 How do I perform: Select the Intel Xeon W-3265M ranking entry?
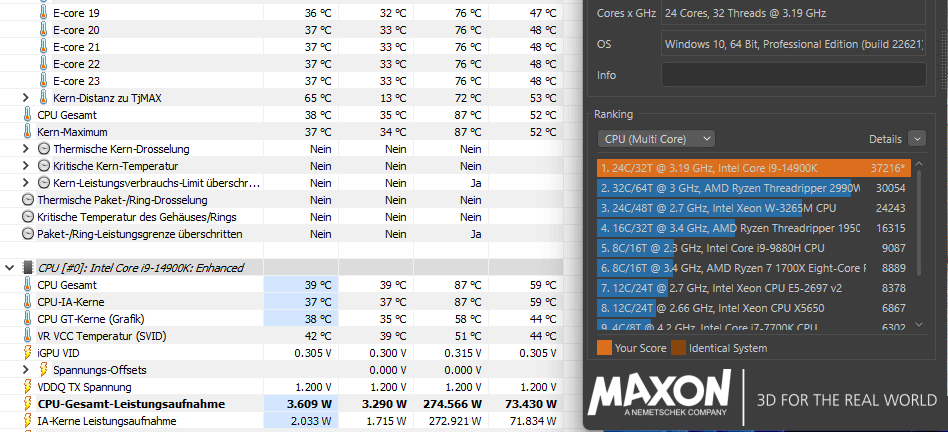[x=753, y=208]
